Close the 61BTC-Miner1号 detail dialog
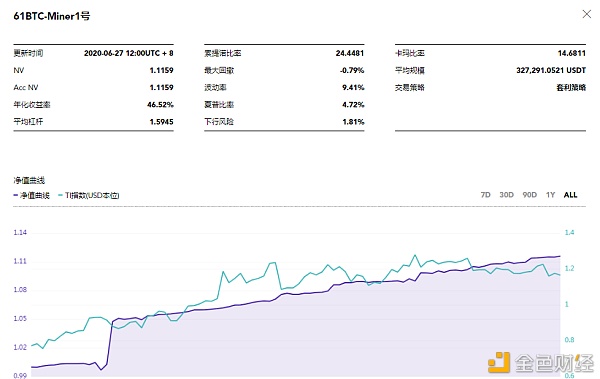The height and width of the screenshot is (379, 600). [x=587, y=14]
